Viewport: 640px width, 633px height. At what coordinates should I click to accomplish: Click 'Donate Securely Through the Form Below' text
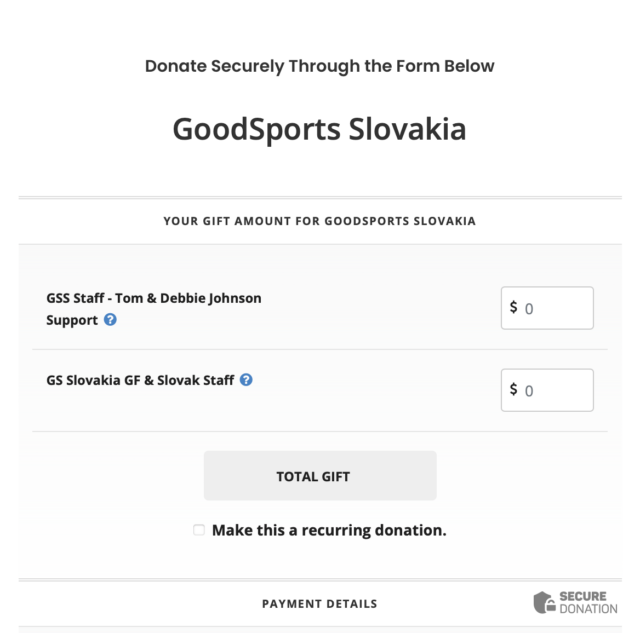(320, 66)
